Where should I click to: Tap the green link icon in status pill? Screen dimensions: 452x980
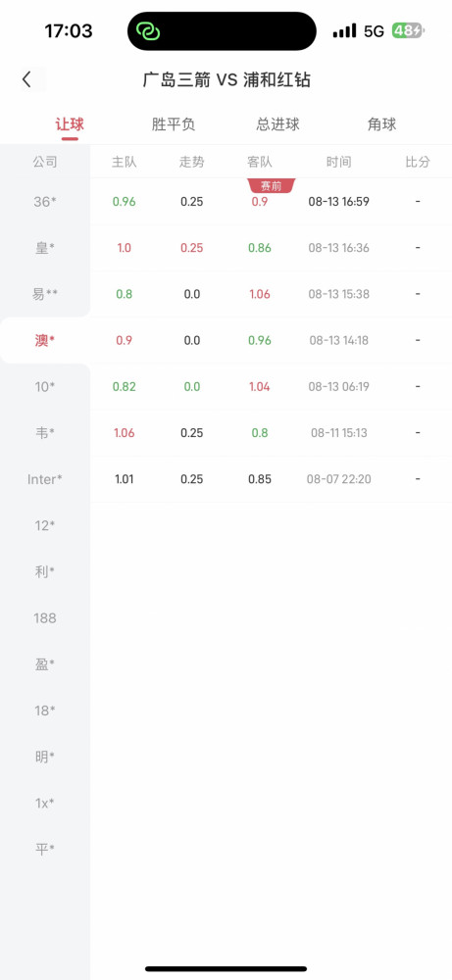click(150, 31)
